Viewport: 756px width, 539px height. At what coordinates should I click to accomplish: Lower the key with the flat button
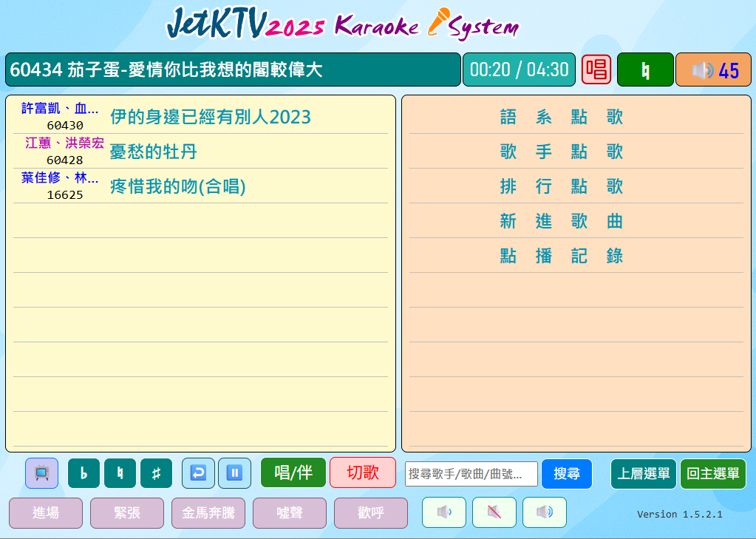pyautogui.click(x=84, y=473)
